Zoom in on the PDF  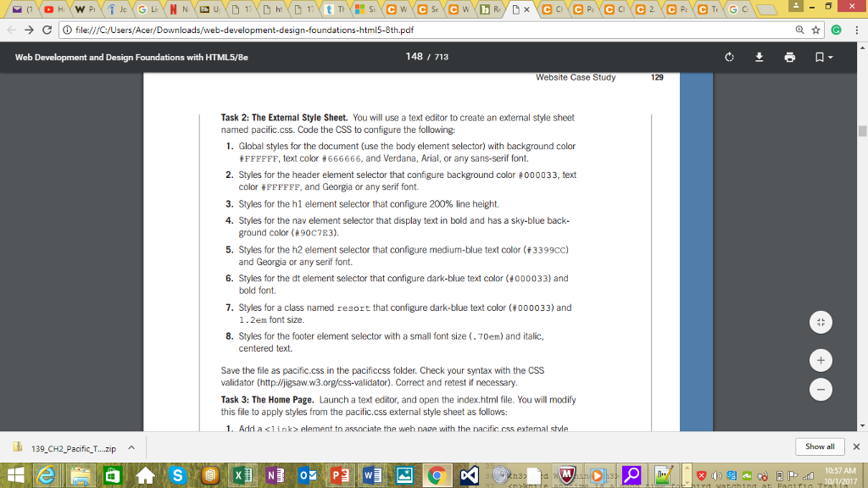click(x=821, y=361)
